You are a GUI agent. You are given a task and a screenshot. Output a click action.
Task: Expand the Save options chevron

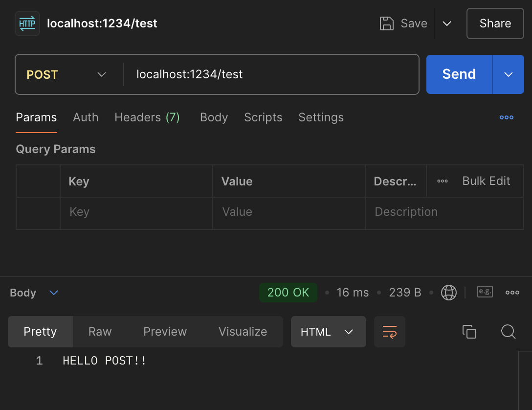tap(446, 23)
